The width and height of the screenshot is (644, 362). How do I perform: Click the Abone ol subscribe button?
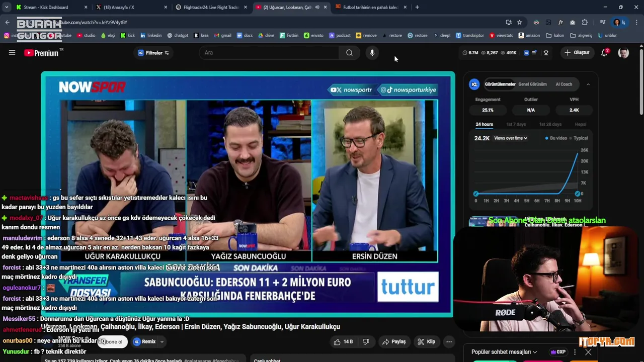click(x=112, y=342)
